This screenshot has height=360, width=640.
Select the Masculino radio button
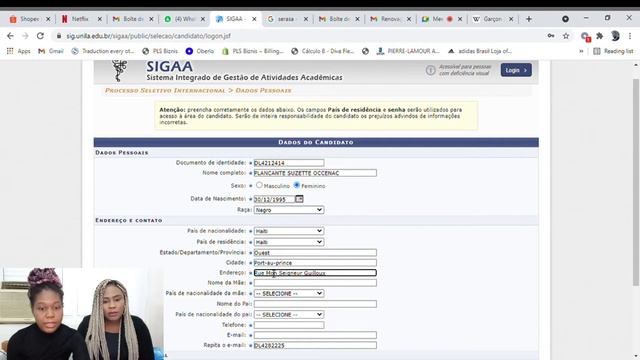point(259,185)
